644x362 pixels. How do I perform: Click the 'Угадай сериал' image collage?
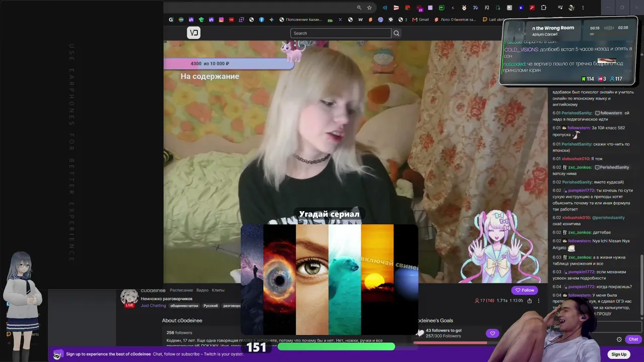[x=330, y=279]
